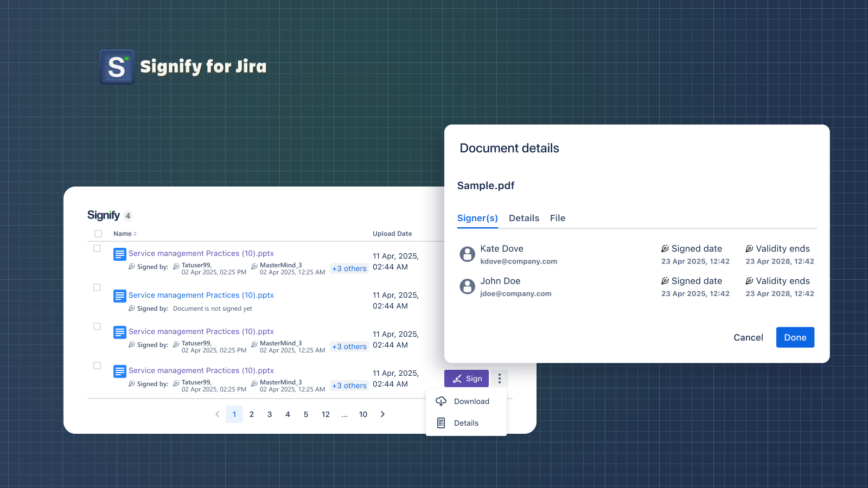This screenshot has width=868, height=488.
Task: Click signature icon beside John Doe's Validity ends
Action: pyautogui.click(x=749, y=281)
